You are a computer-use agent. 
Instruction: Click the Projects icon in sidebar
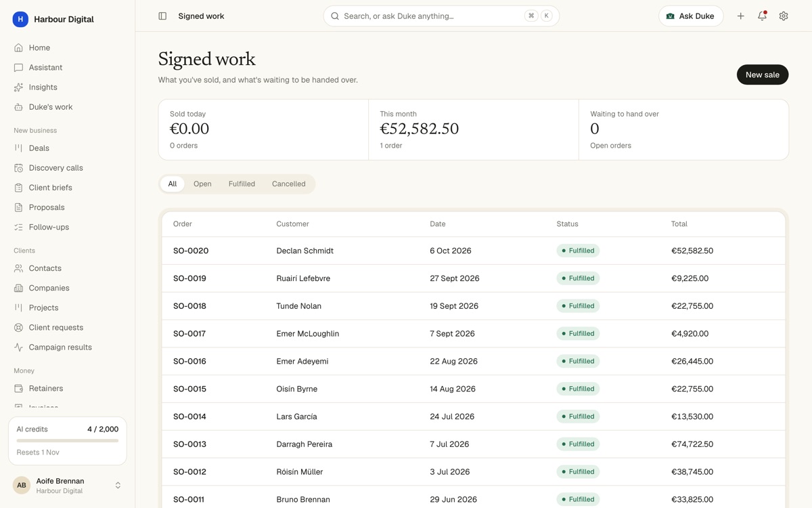click(x=18, y=308)
